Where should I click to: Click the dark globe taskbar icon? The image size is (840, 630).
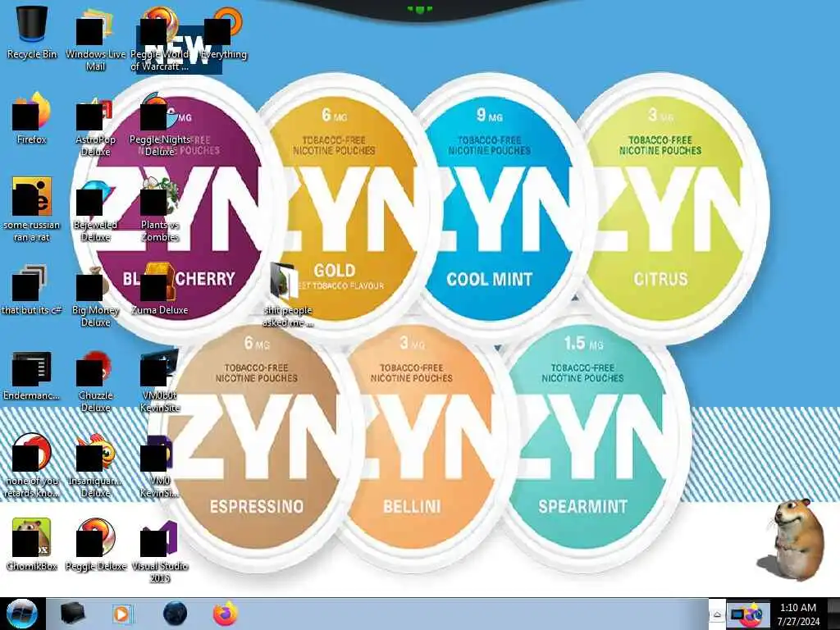click(175, 614)
